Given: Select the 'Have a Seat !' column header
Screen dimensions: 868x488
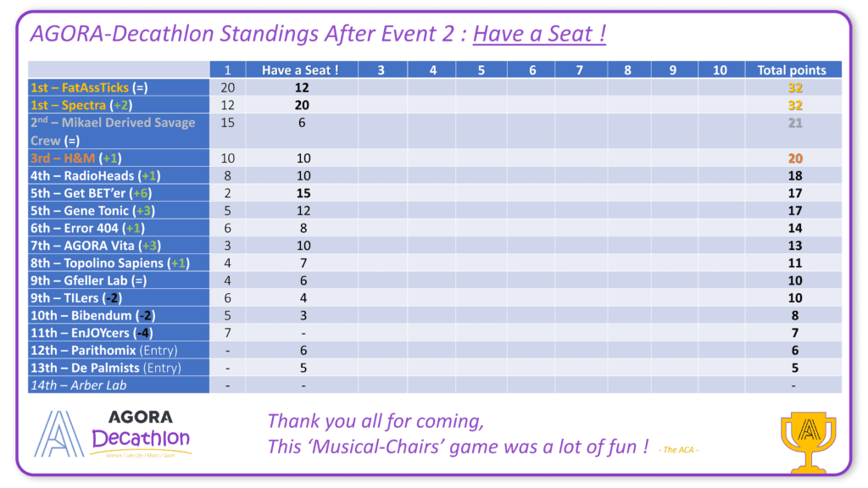Looking at the screenshot, I should click(x=302, y=69).
